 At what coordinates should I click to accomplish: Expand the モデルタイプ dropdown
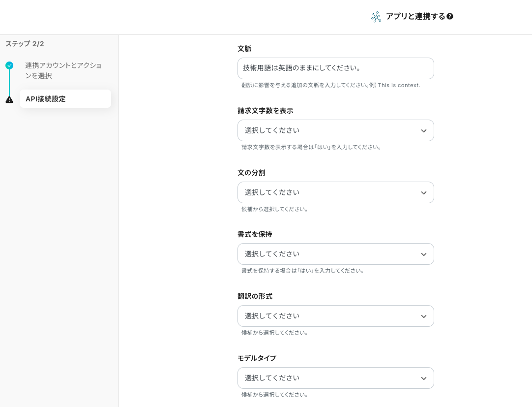pyautogui.click(x=329, y=378)
